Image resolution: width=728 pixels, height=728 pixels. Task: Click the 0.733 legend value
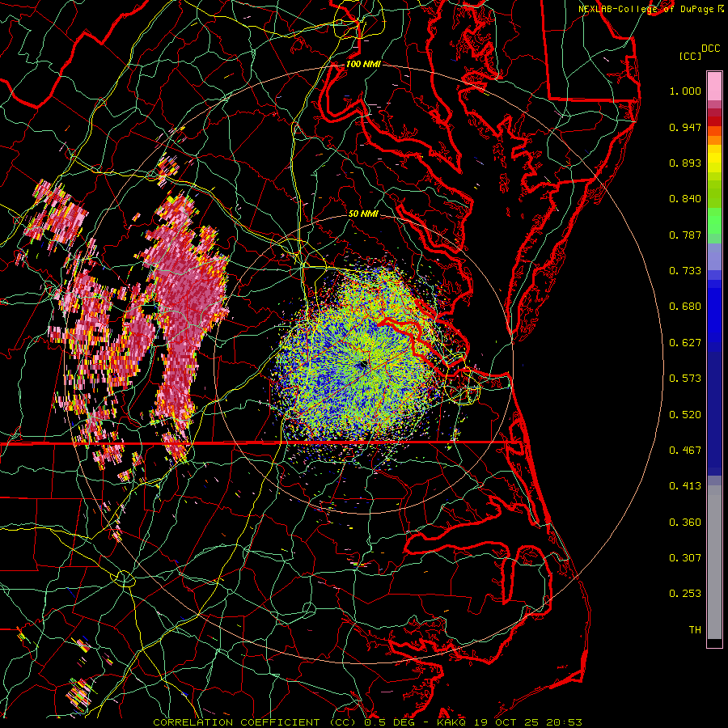tap(685, 271)
